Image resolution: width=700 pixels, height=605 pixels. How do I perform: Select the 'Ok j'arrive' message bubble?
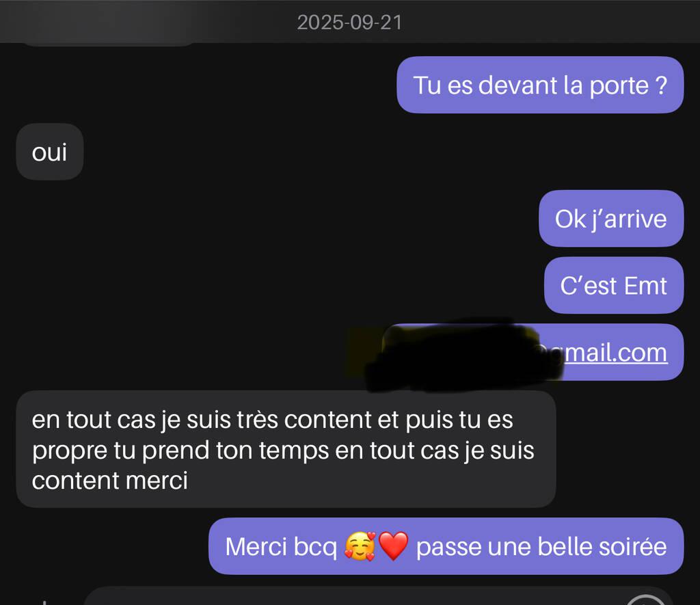[x=611, y=218]
